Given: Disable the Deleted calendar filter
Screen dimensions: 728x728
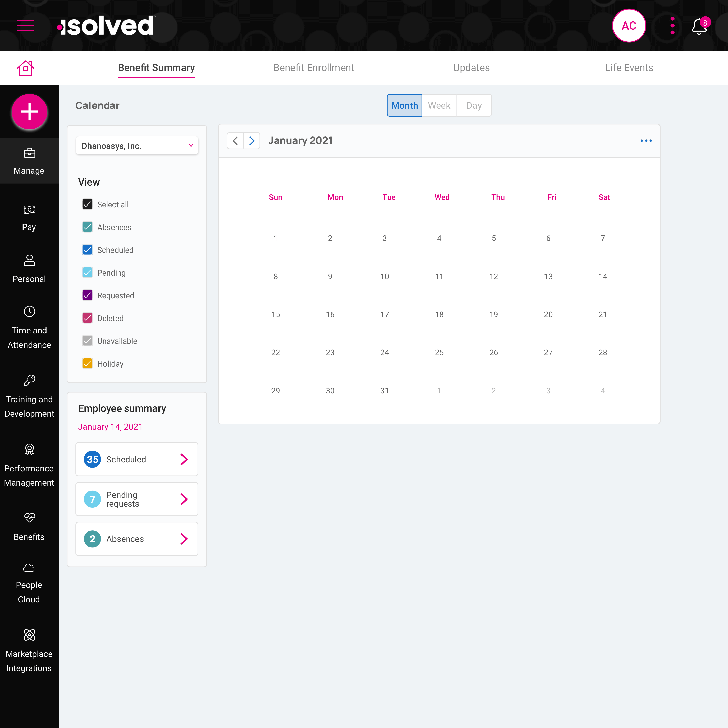Looking at the screenshot, I should pyautogui.click(x=87, y=318).
